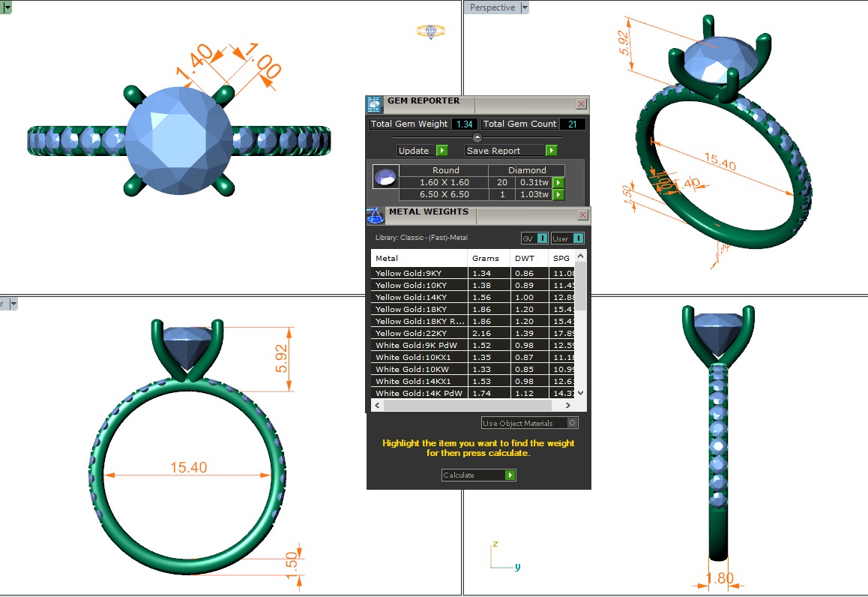The width and height of the screenshot is (868, 597).
Task: Select the Perspective viewport tab label
Action: point(492,7)
